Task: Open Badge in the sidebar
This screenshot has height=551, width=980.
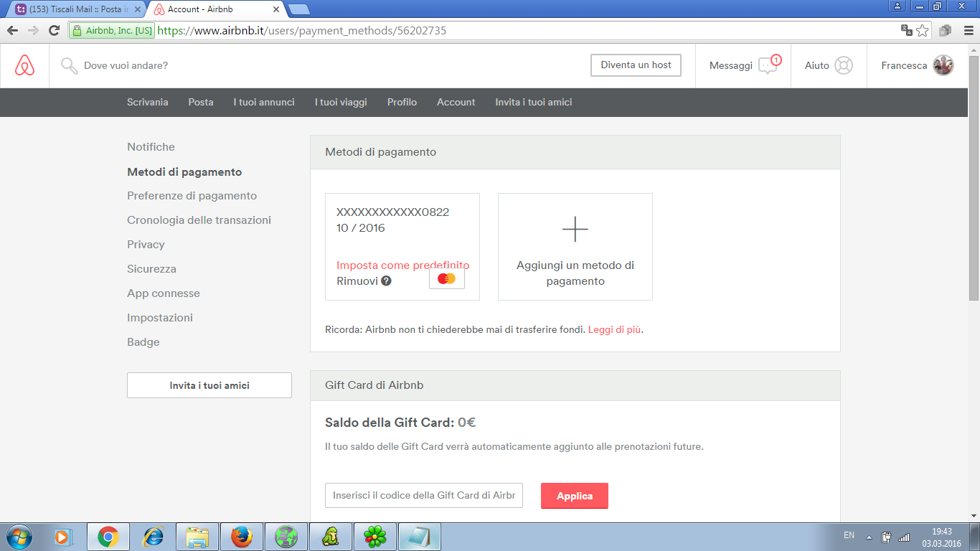Action: click(143, 342)
